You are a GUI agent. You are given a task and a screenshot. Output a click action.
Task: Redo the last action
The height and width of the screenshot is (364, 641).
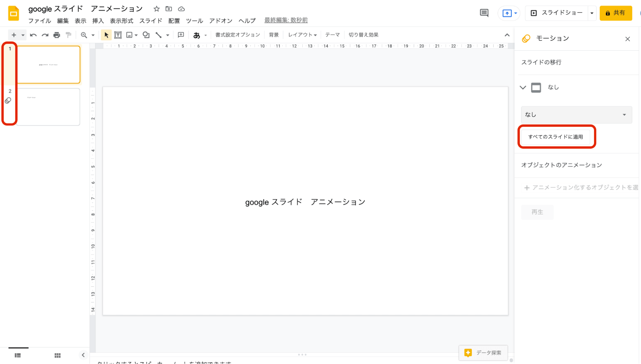click(x=45, y=35)
